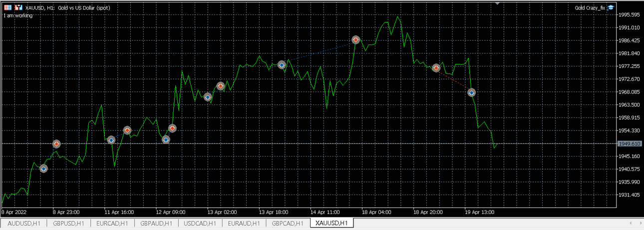
Task: Switch to the USDCAD,H1 chart tab
Action: [x=200, y=223]
